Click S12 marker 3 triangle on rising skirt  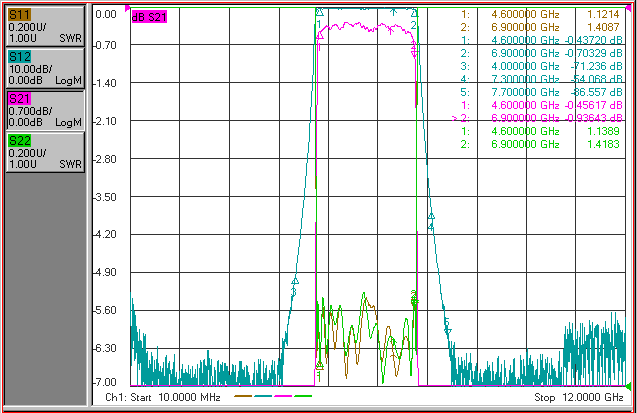point(295,281)
